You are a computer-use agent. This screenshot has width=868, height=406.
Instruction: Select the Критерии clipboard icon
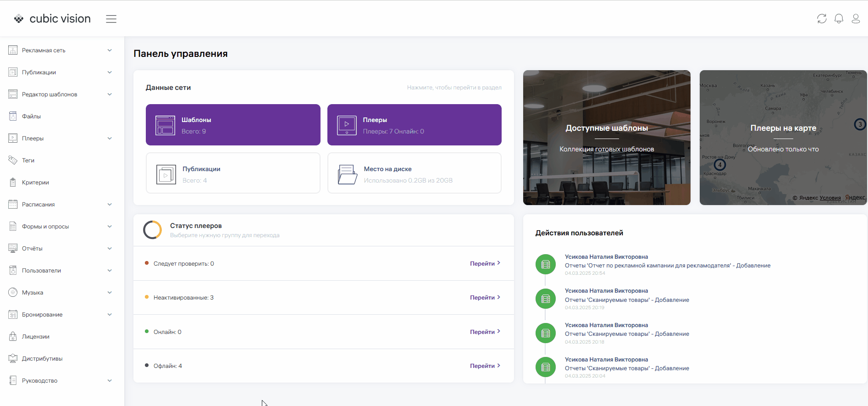[13, 183]
